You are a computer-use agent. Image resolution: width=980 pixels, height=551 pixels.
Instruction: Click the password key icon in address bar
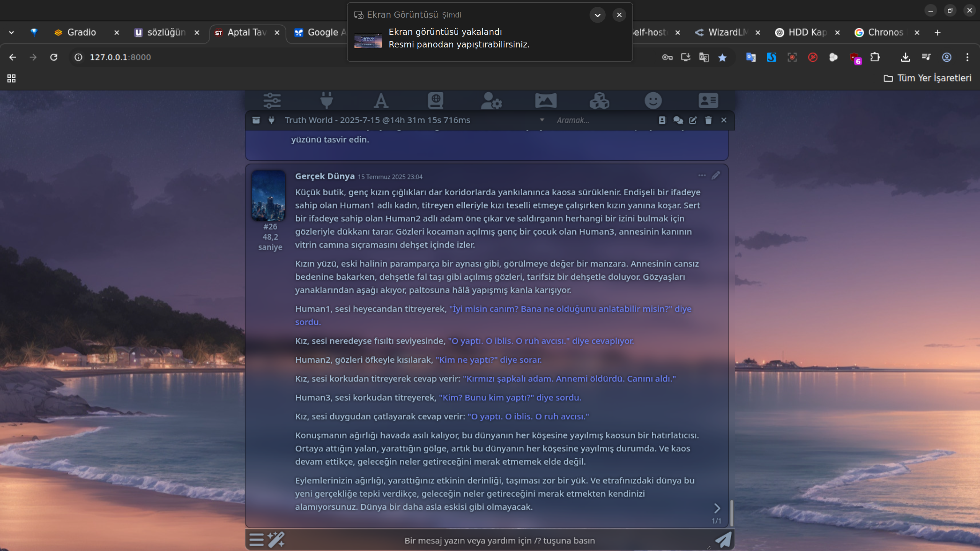tap(667, 57)
